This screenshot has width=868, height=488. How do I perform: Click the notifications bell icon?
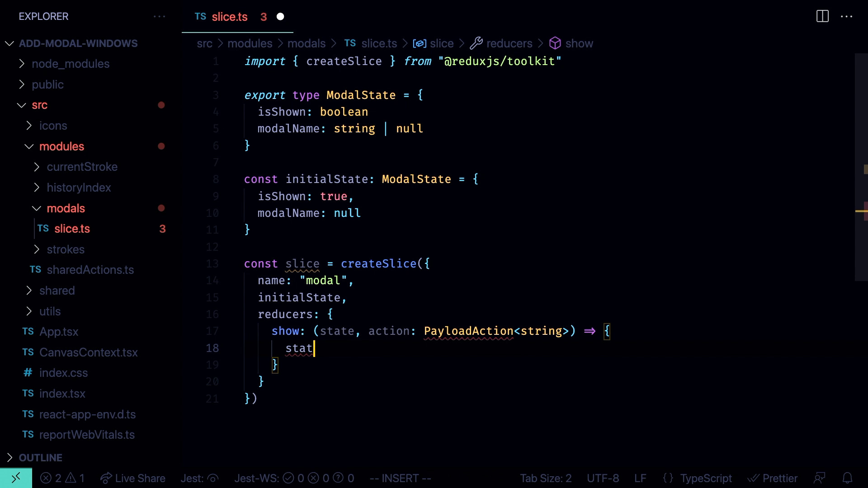pos(847,478)
